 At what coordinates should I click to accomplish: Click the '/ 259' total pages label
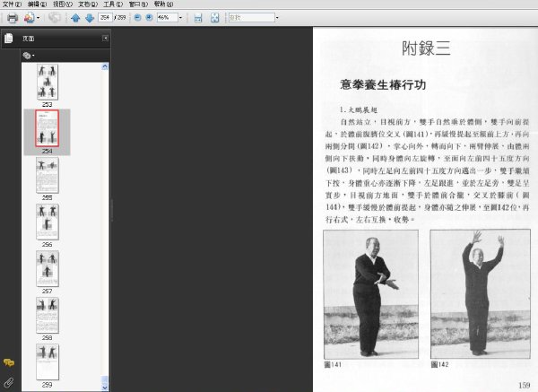coord(120,18)
